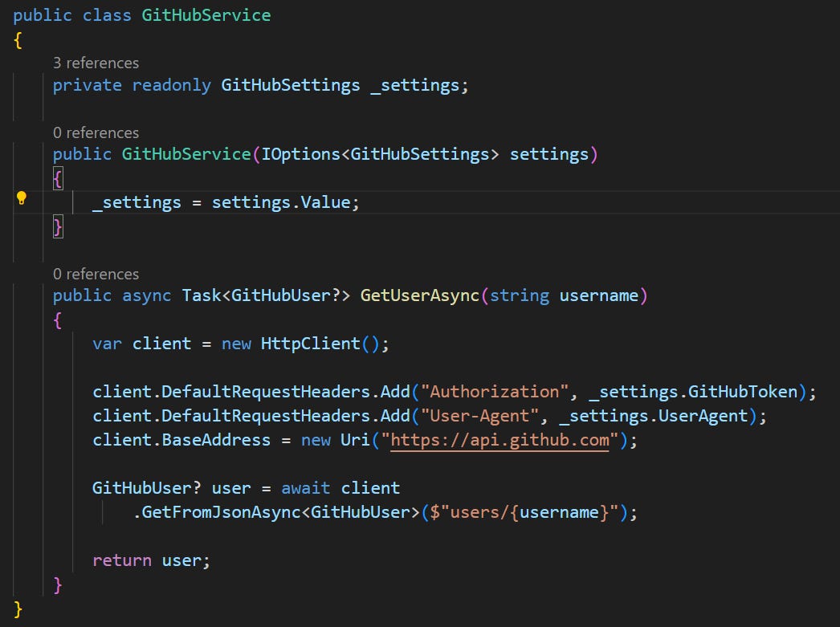
Task: Place cursor on the await keyword
Action: (x=304, y=487)
